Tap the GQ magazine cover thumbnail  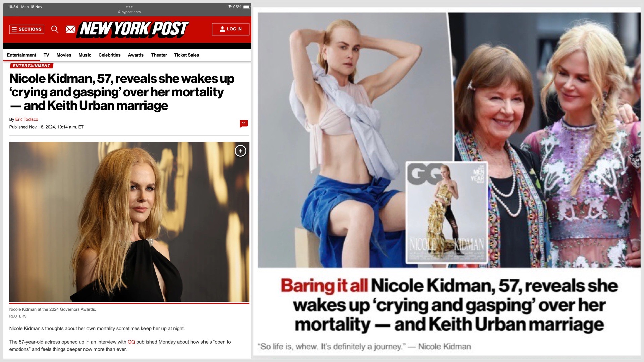447,212
